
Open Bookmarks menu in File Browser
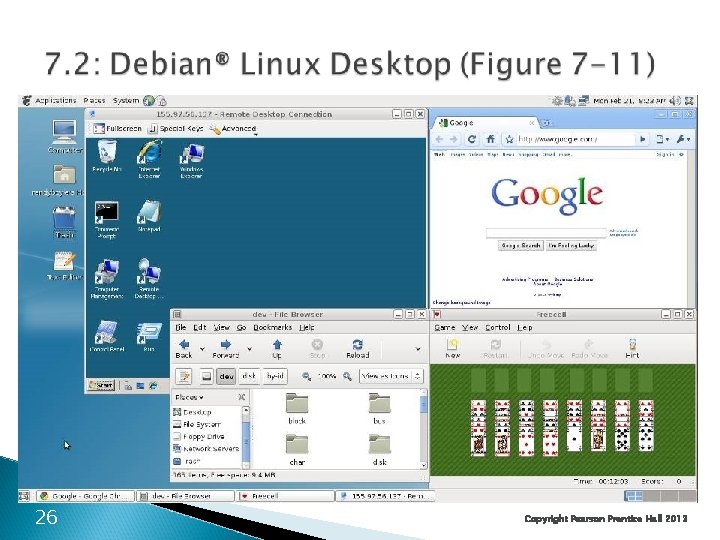pyautogui.click(x=273, y=327)
